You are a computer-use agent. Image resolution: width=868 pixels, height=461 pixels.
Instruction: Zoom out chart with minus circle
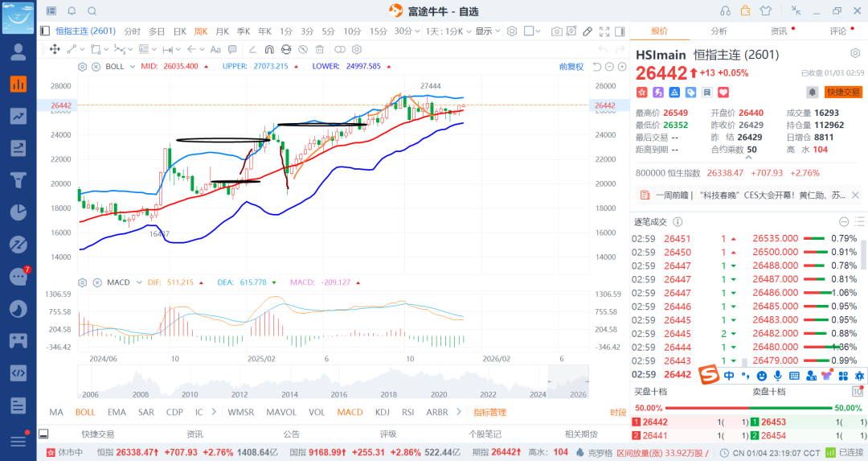coord(609,67)
